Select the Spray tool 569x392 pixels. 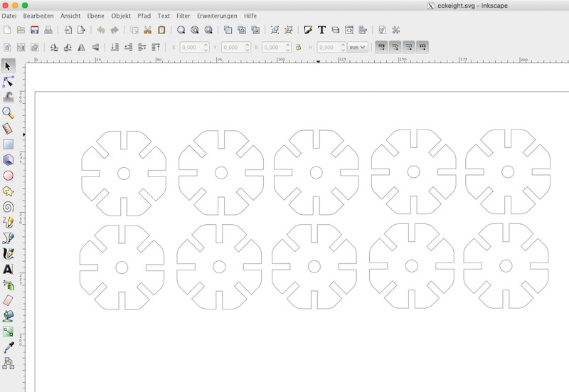pyautogui.click(x=8, y=285)
